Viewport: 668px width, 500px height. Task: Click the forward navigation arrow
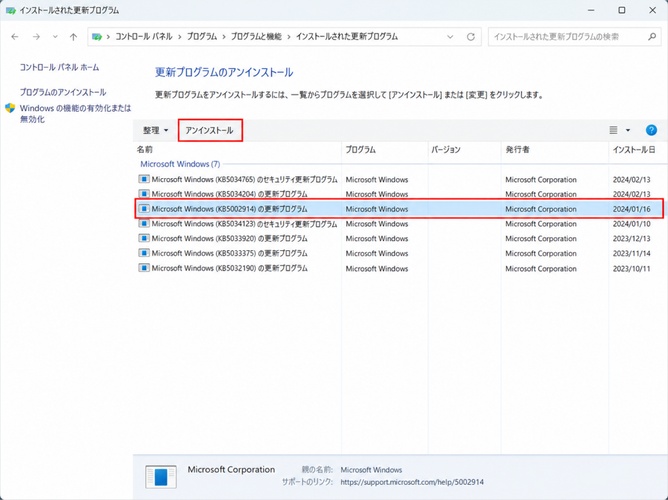tap(36, 37)
